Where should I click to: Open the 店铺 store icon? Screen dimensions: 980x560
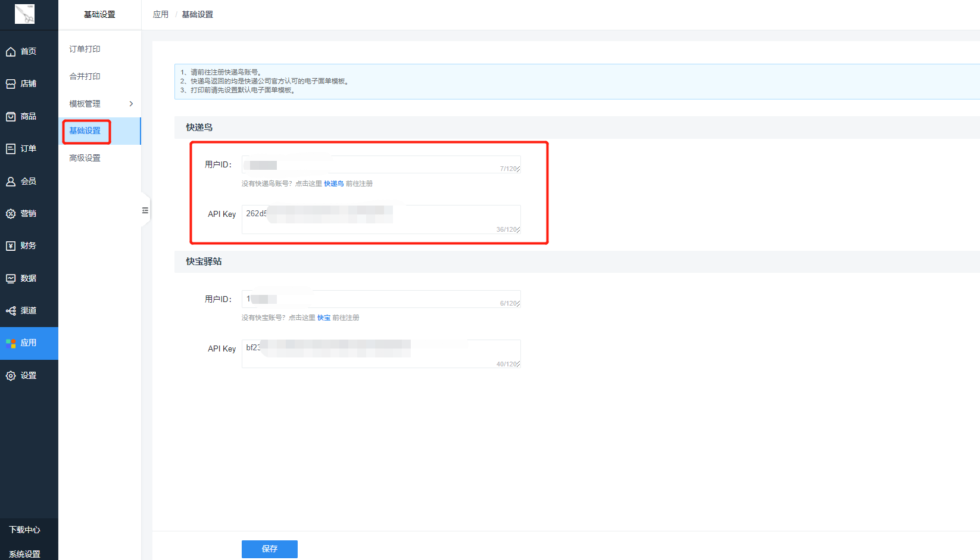pos(11,84)
